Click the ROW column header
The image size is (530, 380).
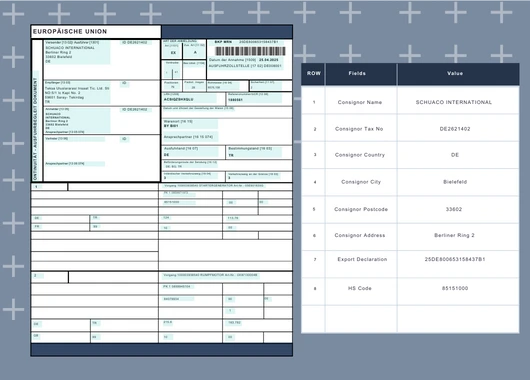[x=313, y=73]
